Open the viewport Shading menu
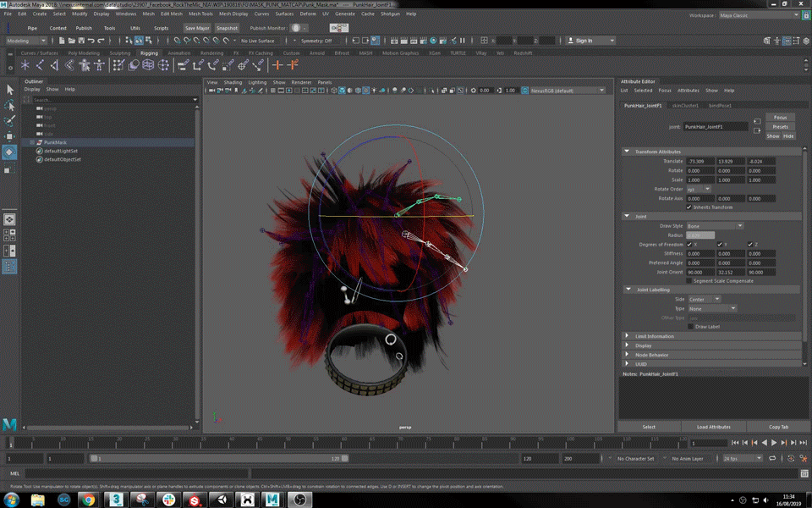 pyautogui.click(x=233, y=82)
